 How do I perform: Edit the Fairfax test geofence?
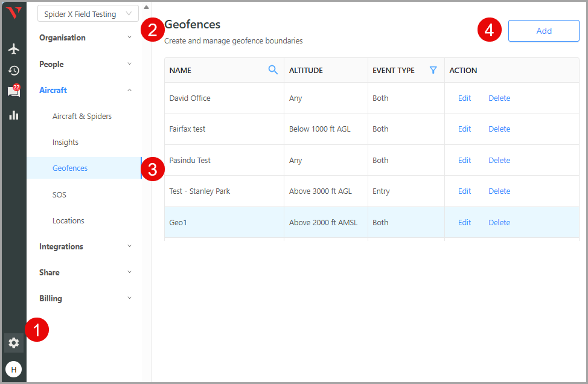point(464,129)
